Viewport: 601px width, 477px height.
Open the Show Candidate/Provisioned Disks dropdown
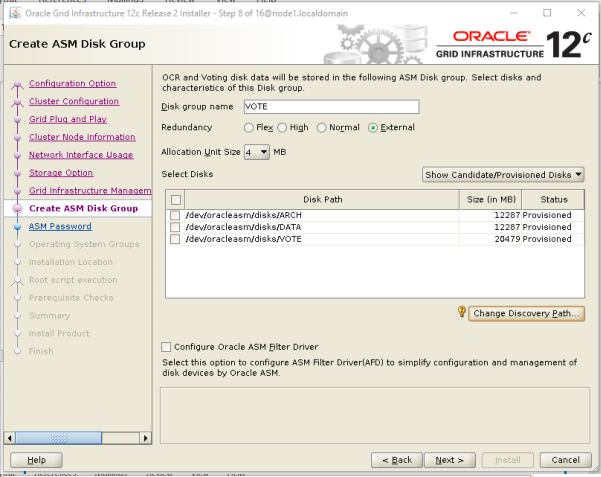click(x=503, y=175)
